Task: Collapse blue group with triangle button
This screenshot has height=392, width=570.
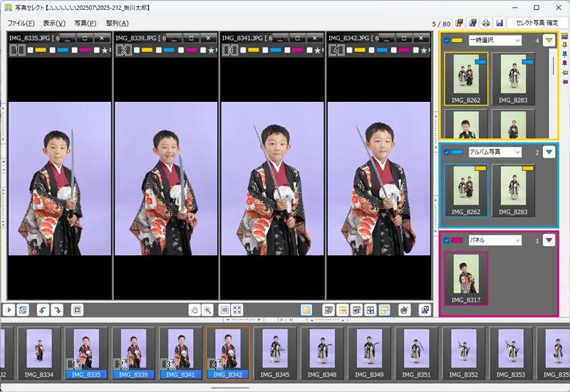Action: (549, 152)
